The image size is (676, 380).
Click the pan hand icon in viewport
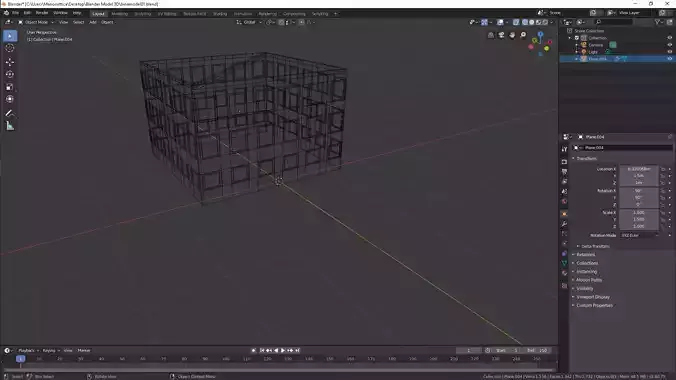pos(512,35)
